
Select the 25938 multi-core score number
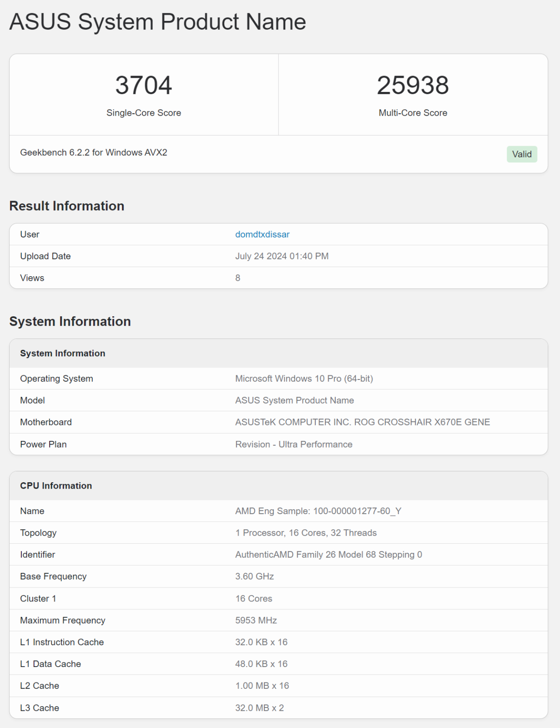pyautogui.click(x=413, y=86)
